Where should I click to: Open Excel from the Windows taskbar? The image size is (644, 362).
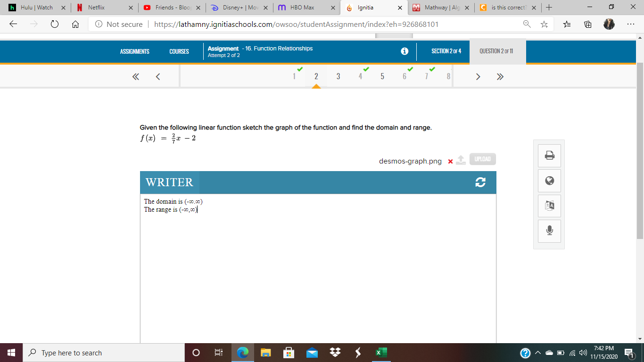tap(381, 353)
